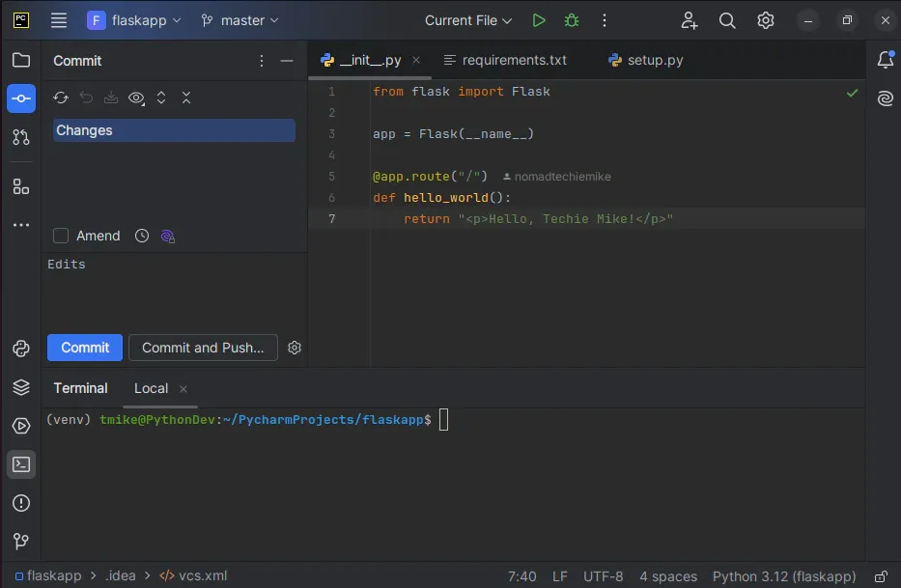Click line number 5 in gutter
Image resolution: width=901 pixels, height=588 pixels.
pyautogui.click(x=331, y=177)
